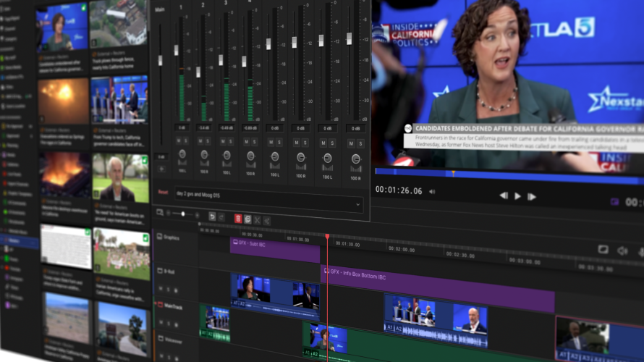Click the screen icon above timeline ruler
Viewport: 644px width, 362px height.
[603, 249]
